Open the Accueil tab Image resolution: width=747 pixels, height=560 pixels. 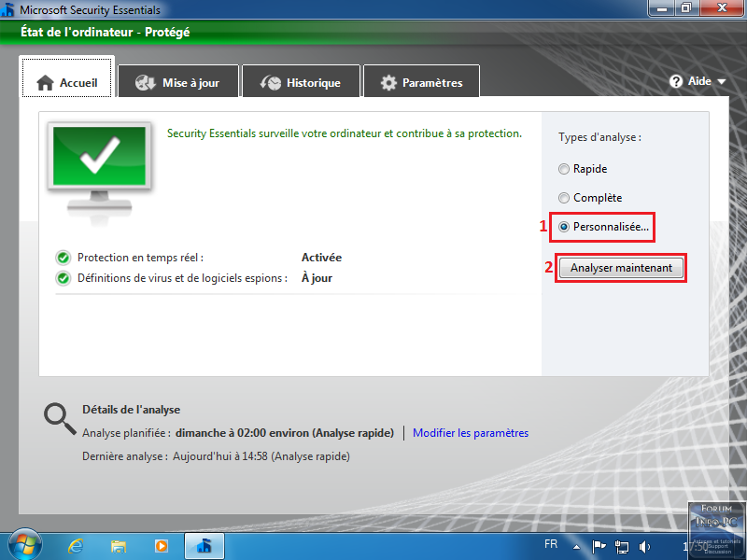coord(66,78)
